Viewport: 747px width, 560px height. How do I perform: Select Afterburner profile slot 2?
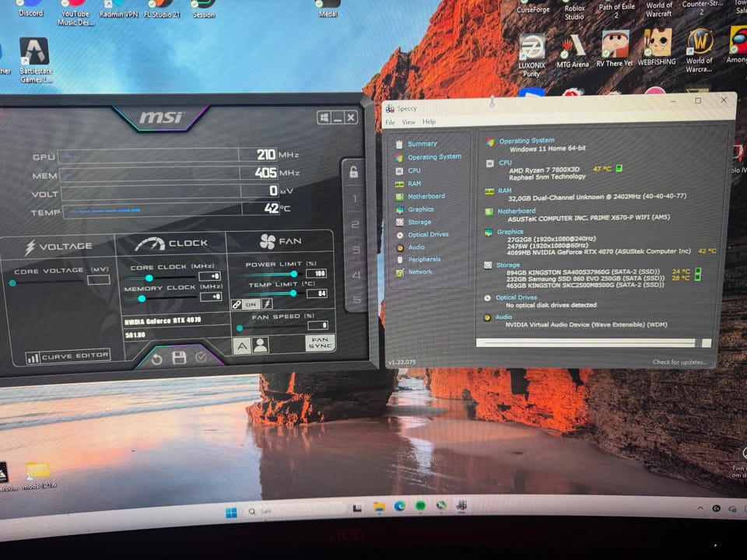tap(356, 224)
